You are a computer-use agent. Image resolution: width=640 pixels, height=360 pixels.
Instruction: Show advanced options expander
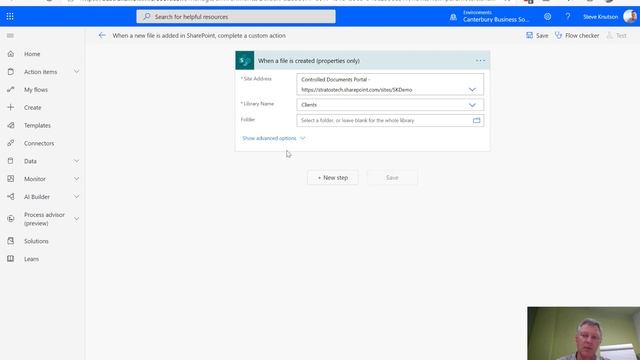[x=273, y=138]
